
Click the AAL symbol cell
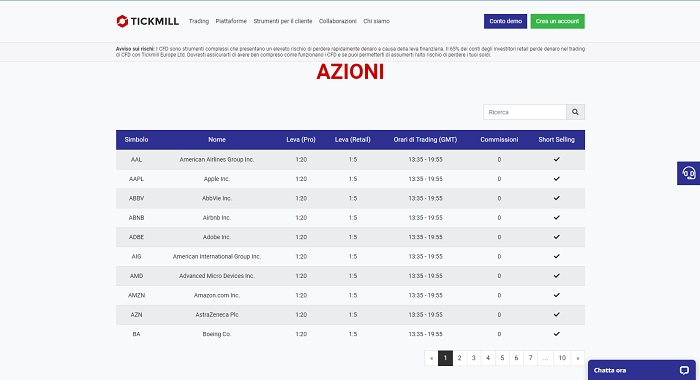[x=136, y=159]
